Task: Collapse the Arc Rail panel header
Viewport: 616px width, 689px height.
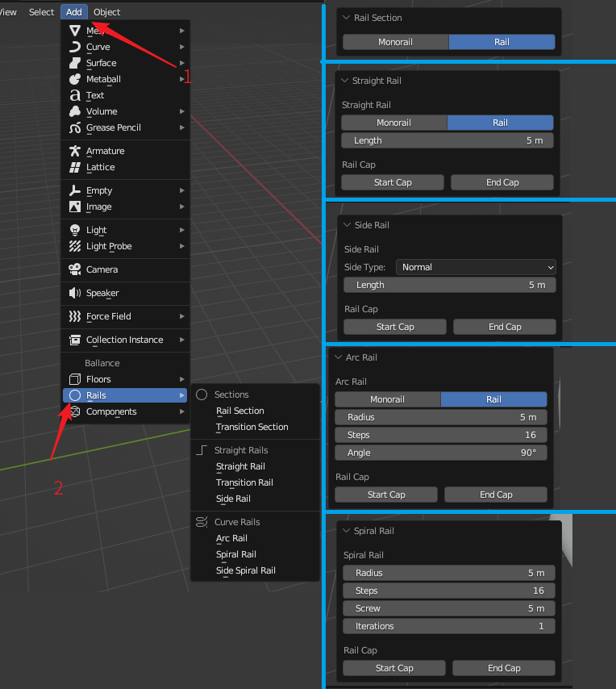Action: 337,357
